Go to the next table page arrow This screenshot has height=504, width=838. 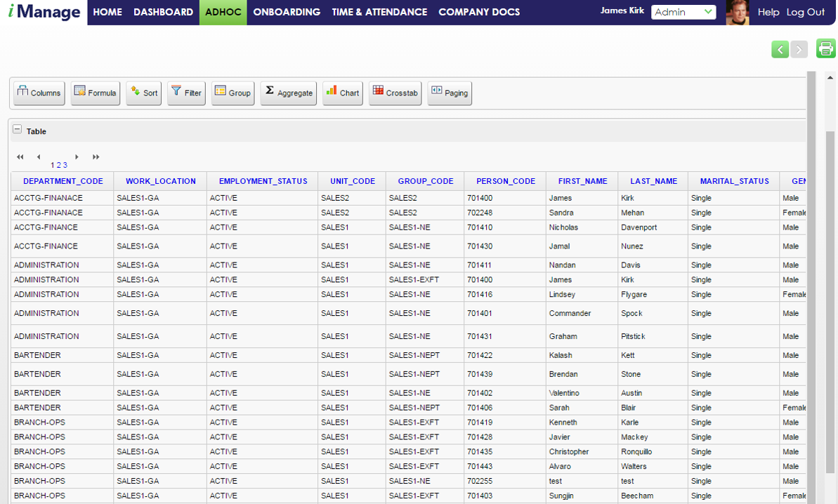[x=77, y=157]
